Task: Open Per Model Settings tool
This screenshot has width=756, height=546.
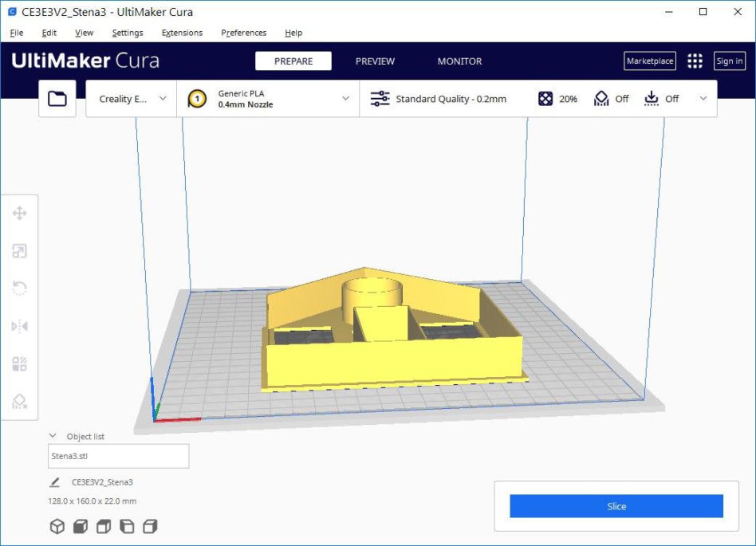Action: pyautogui.click(x=19, y=363)
